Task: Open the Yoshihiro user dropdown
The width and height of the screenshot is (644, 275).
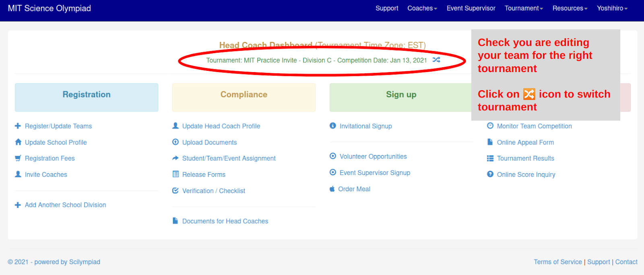Action: click(x=612, y=8)
